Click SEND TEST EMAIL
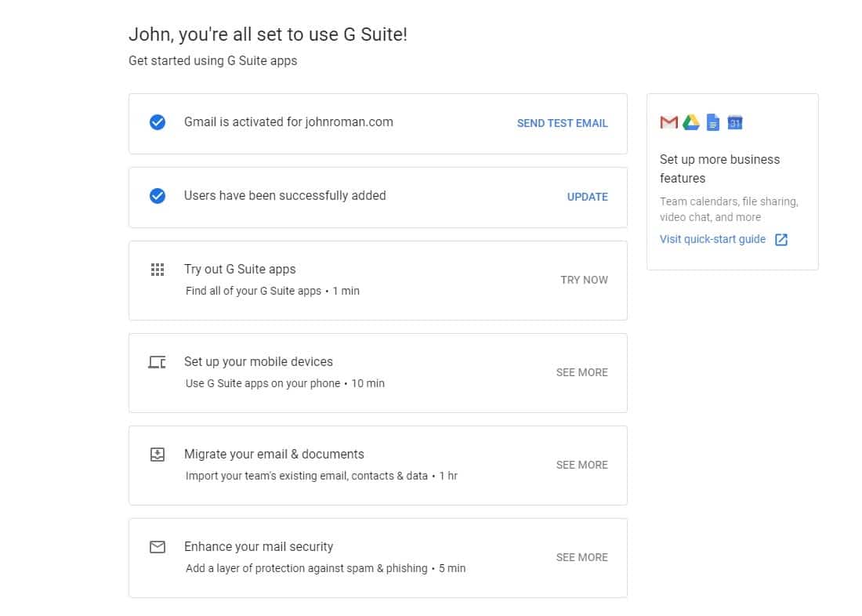This screenshot has width=862, height=616. 562,123
